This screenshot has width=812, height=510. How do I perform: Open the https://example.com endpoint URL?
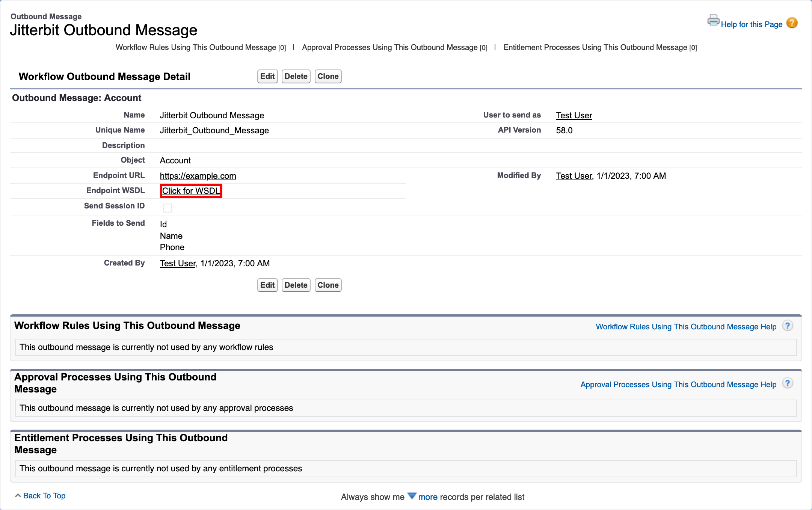(x=198, y=176)
